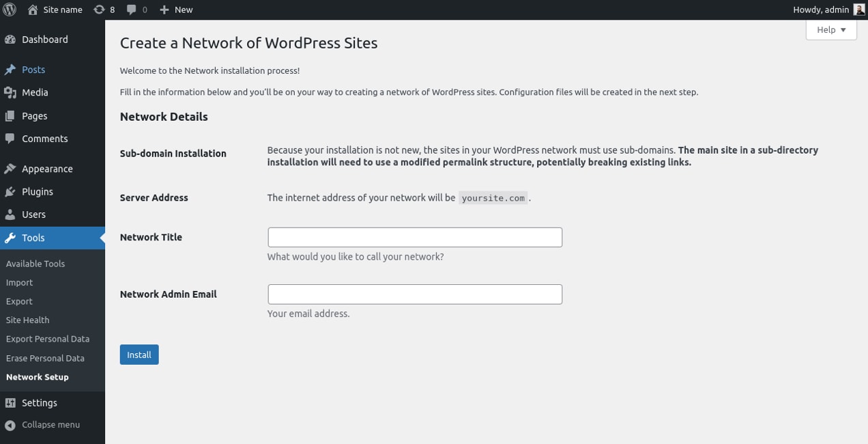Open the Pages menu item

[35, 115]
